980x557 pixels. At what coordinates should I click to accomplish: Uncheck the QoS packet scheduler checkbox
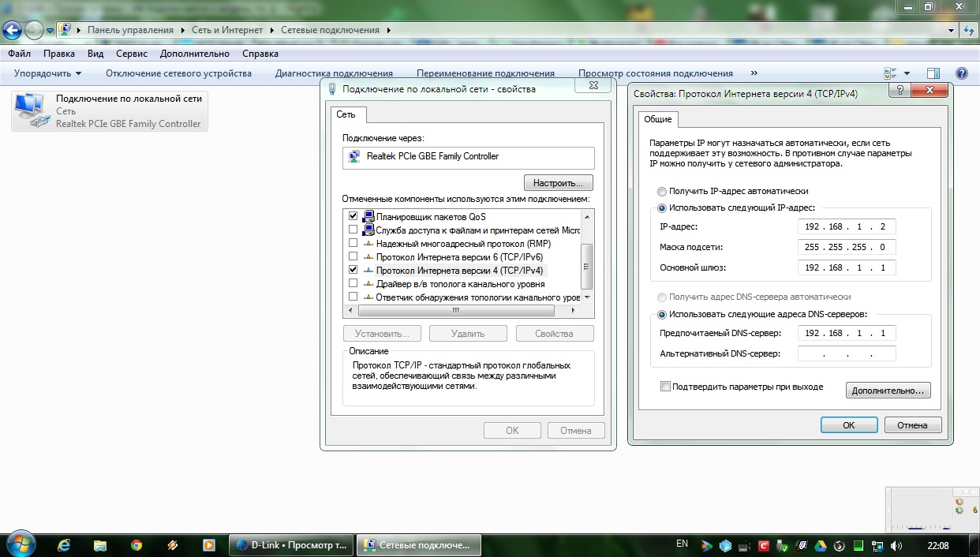[353, 216]
